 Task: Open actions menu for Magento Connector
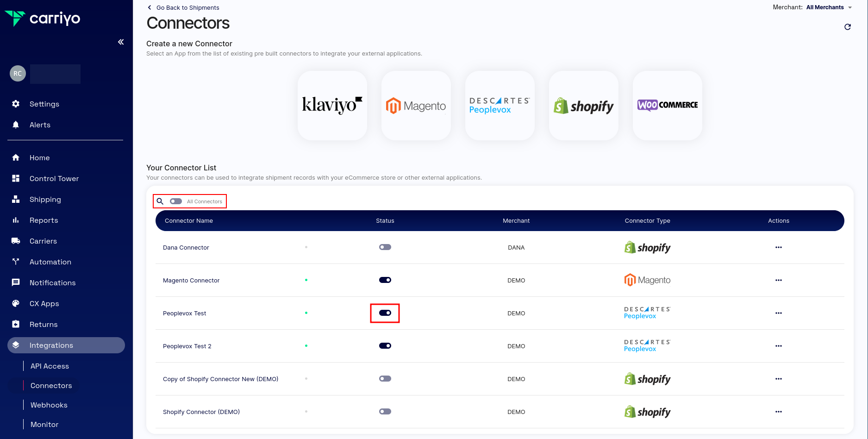pyautogui.click(x=779, y=280)
